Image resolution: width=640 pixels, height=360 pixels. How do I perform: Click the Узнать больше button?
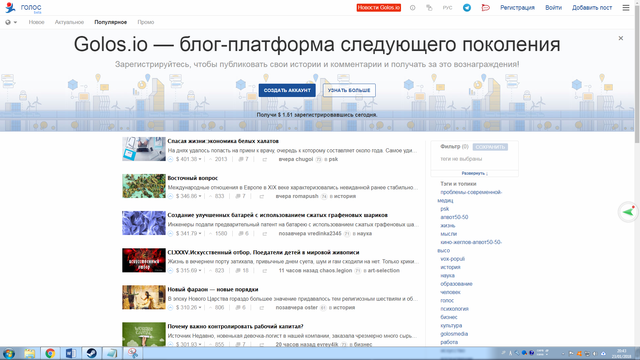pyautogui.click(x=349, y=90)
